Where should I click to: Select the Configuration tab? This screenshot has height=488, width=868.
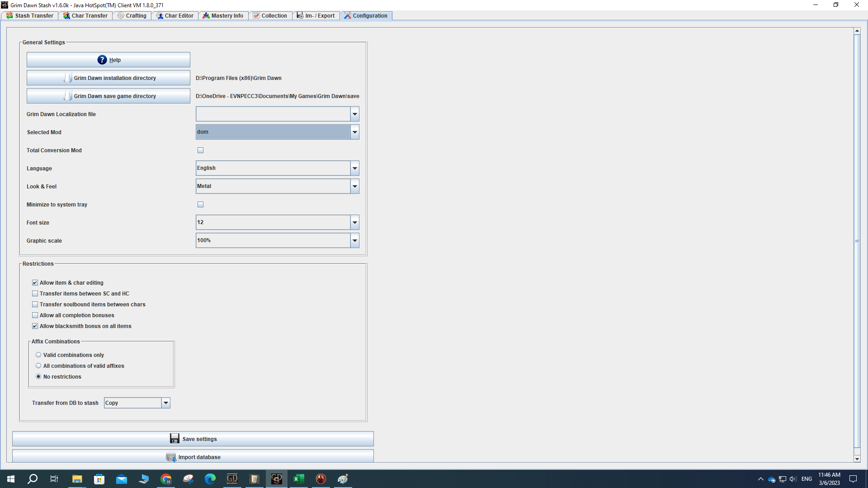[366, 16]
